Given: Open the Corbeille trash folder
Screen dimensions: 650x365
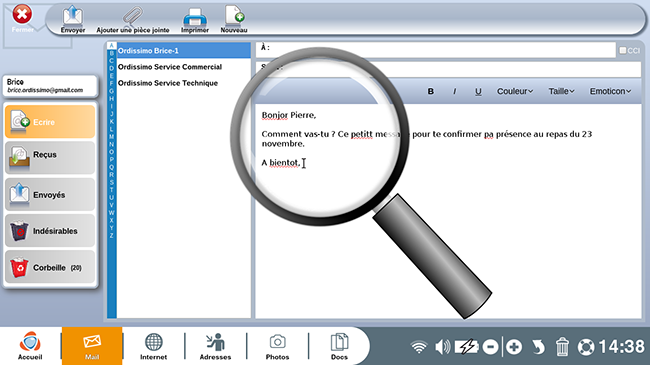Looking at the screenshot, I should 50,267.
